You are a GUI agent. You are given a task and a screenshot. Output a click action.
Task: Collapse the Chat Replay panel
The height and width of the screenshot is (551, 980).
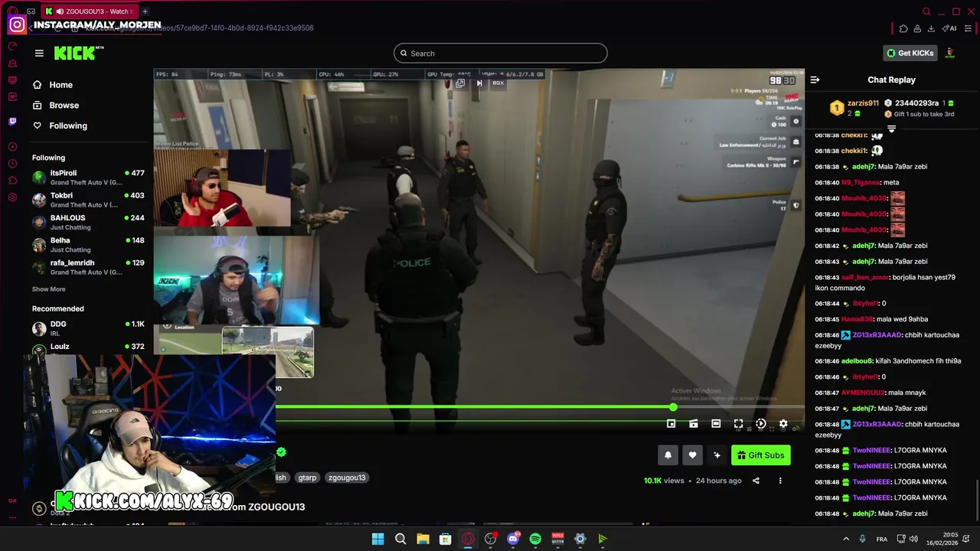pos(815,80)
